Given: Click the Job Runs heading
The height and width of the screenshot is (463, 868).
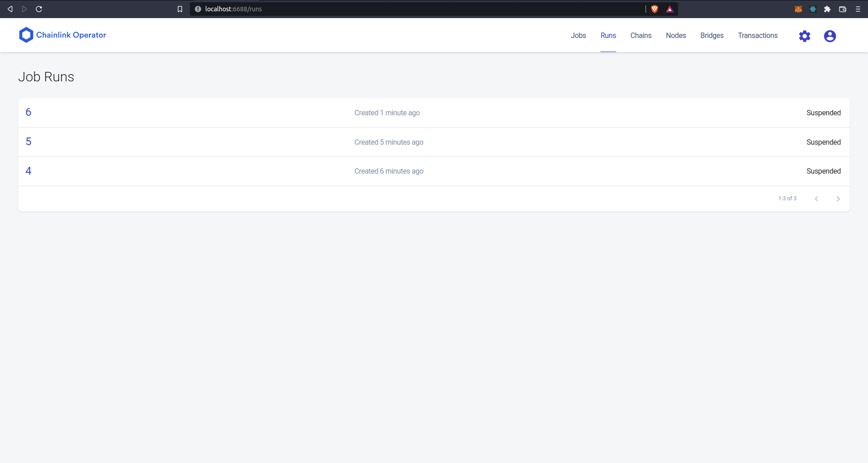Looking at the screenshot, I should [46, 77].
